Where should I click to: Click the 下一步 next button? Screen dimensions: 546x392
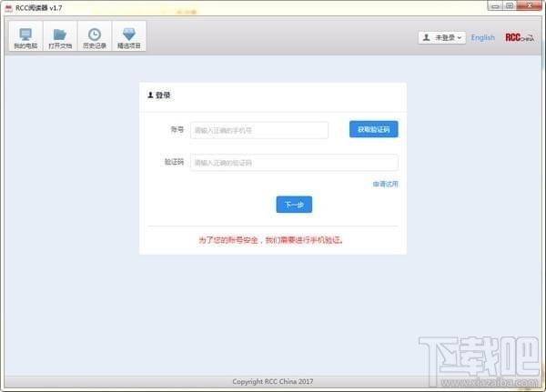tap(294, 205)
